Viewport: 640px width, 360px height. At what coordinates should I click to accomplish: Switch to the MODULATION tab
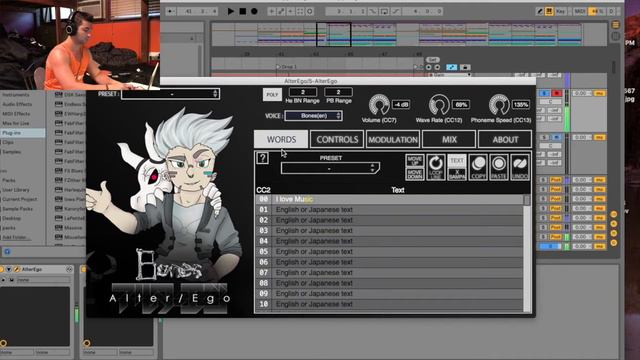tap(393, 139)
